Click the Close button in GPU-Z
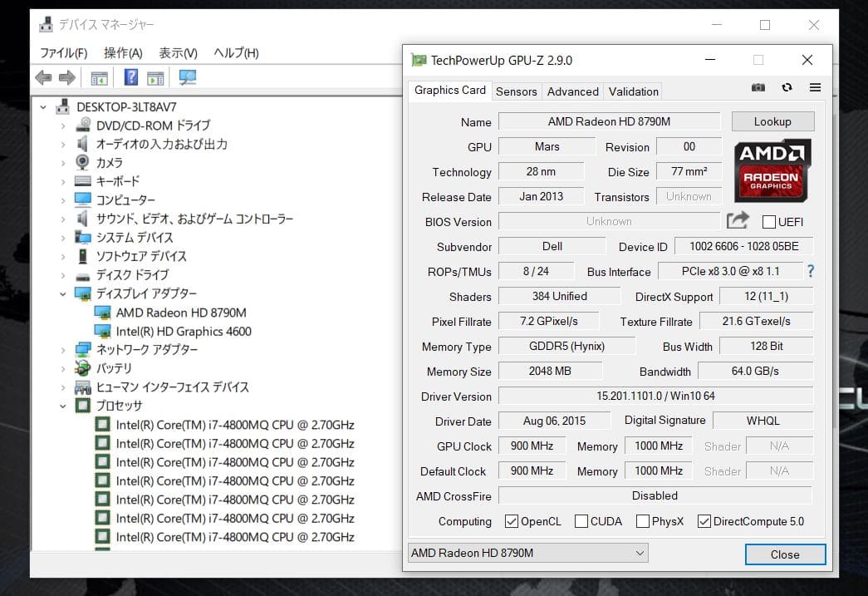The image size is (868, 596). point(785,554)
